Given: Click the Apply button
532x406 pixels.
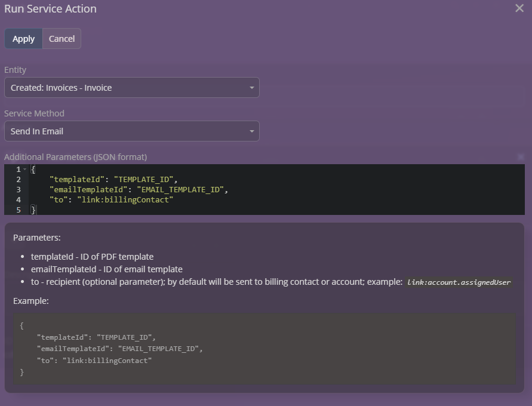Looking at the screenshot, I should (24, 39).
